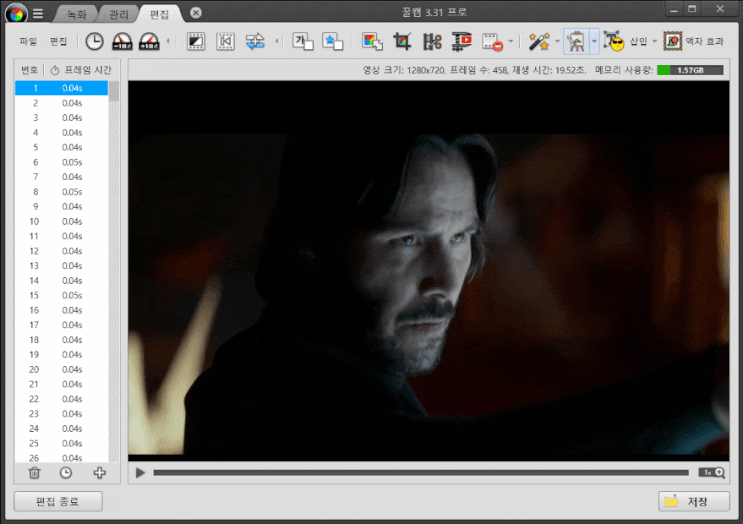Screen dimensions: 743x524
Task: Click the 번호 column header
Action: pyautogui.click(x=29, y=70)
